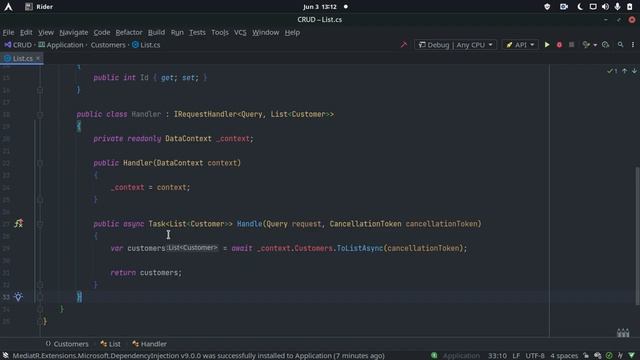Click the Rider app name in top bar
Screen dimensions: 640x360
pos(44,7)
